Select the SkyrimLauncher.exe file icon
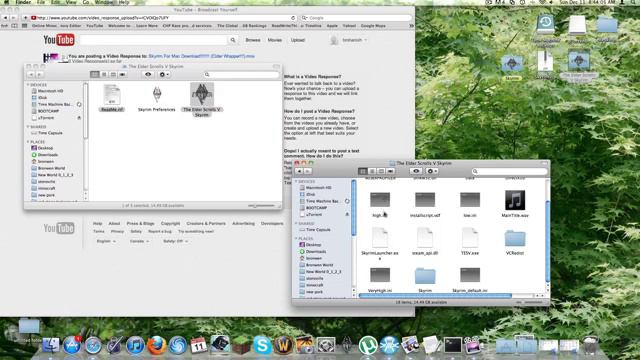The height and width of the screenshot is (360, 640). pos(380,238)
